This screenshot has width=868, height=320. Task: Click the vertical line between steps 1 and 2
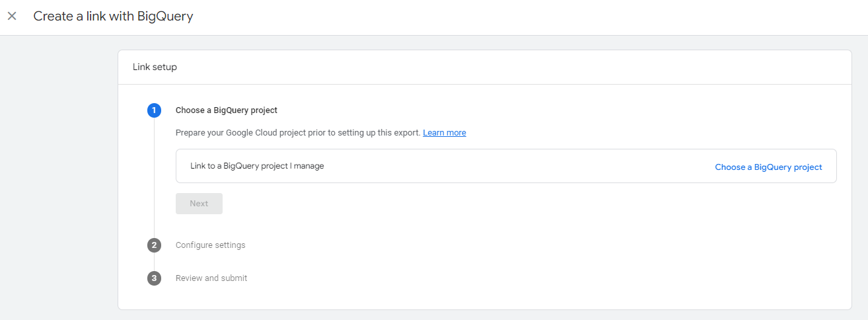(154, 179)
